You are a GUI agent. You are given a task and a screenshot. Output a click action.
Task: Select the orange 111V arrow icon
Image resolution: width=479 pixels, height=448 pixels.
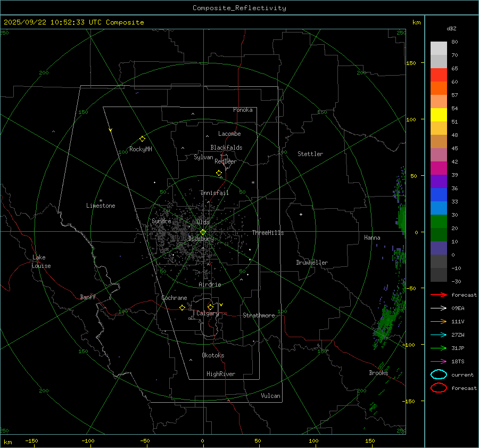point(439,321)
